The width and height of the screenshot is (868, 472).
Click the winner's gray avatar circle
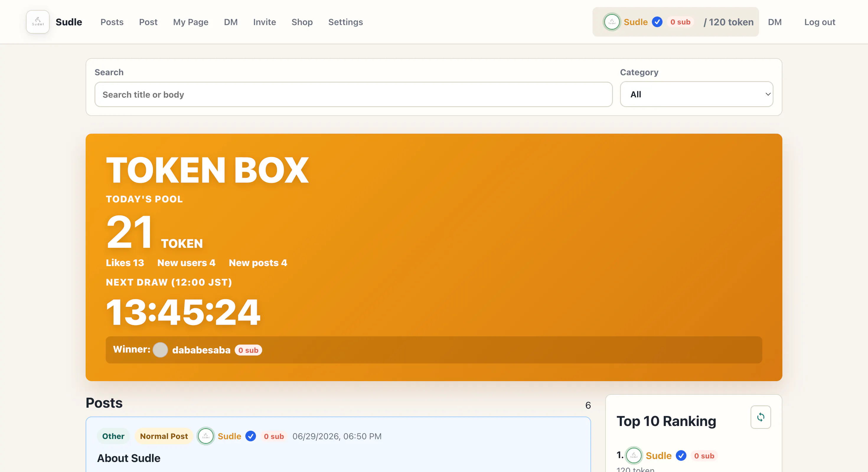click(160, 350)
